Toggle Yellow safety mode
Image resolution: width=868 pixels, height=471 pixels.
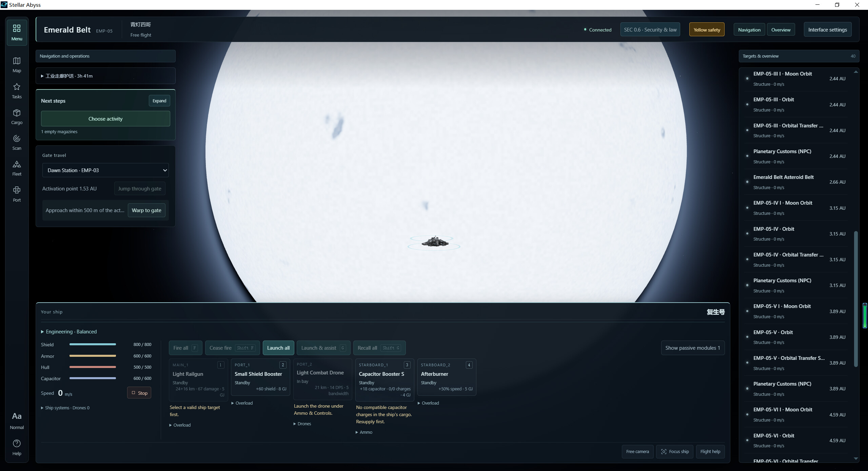(x=707, y=30)
